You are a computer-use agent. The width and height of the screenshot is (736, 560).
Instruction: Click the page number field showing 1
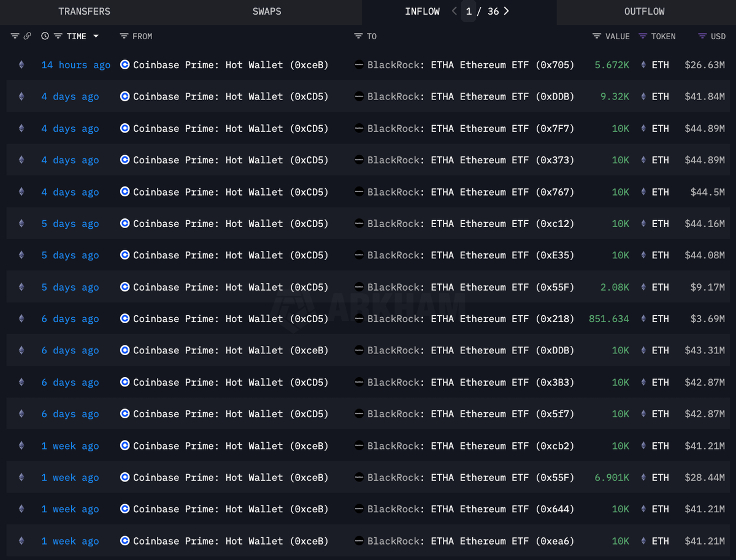(x=469, y=11)
